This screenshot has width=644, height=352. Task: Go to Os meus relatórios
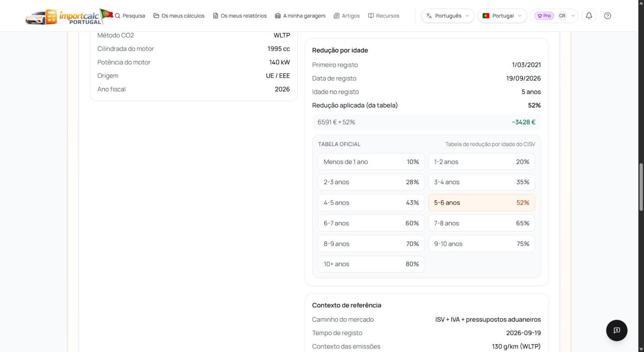[x=240, y=16]
